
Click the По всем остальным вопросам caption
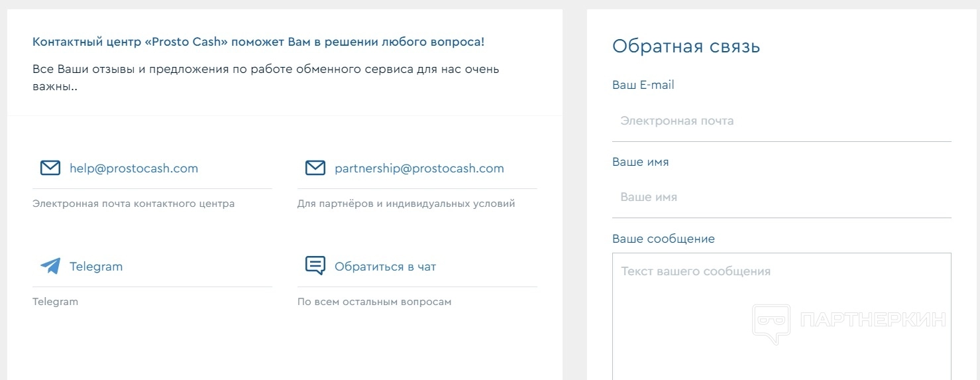pos(374,302)
